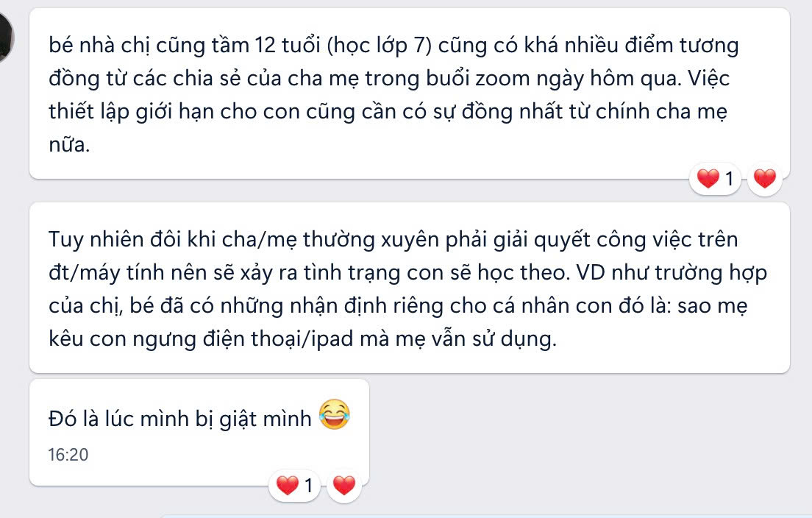React with heart to the 'giật mình' message

344,486
